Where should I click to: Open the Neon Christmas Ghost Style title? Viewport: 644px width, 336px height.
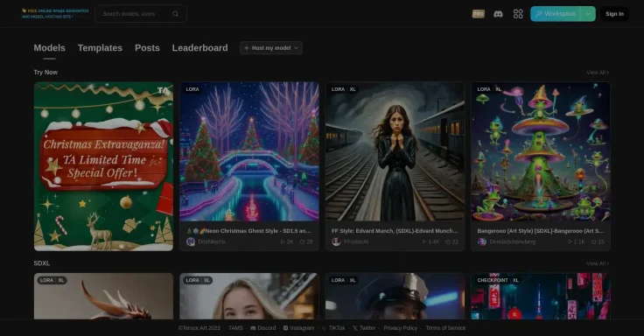[248, 231]
